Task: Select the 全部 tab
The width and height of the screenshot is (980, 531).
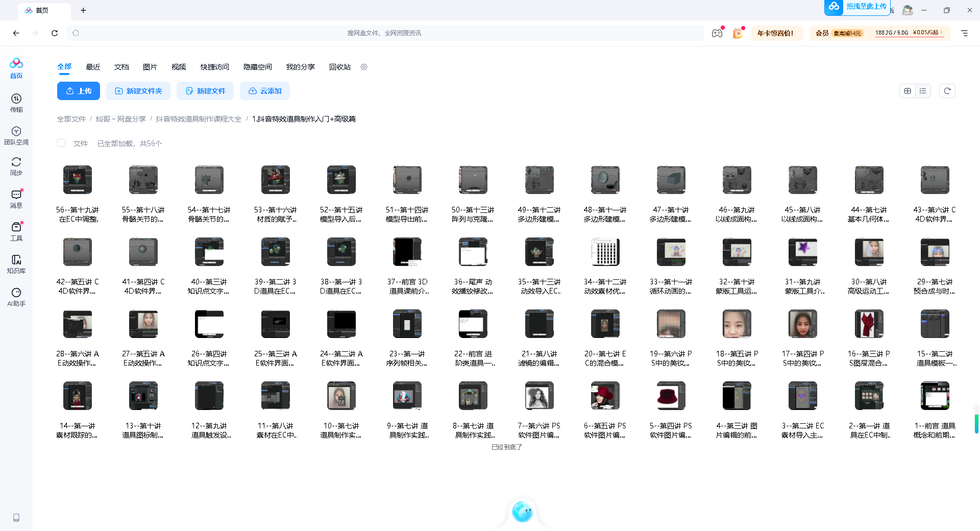Action: coord(64,67)
